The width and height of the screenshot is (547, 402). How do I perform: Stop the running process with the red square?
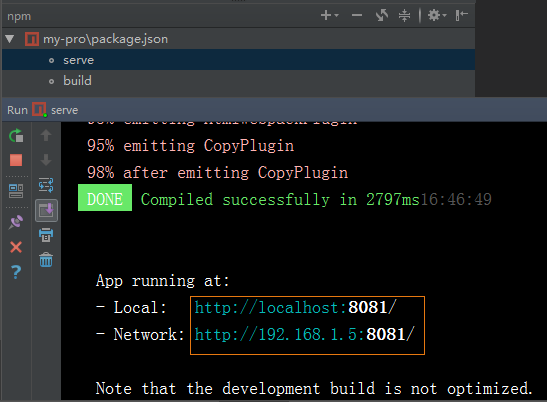(16, 160)
